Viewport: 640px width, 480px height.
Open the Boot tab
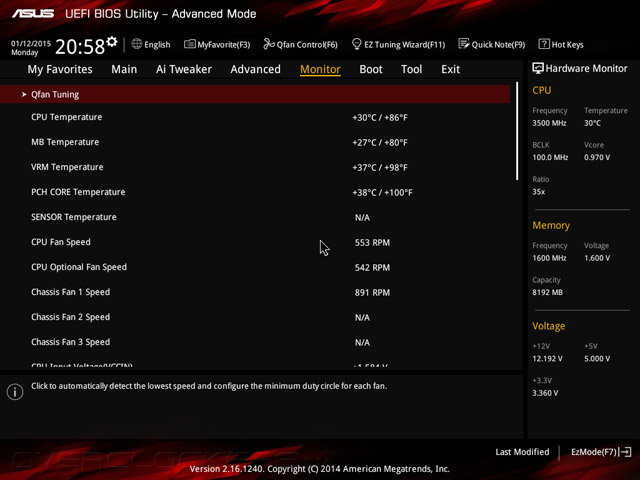point(371,69)
